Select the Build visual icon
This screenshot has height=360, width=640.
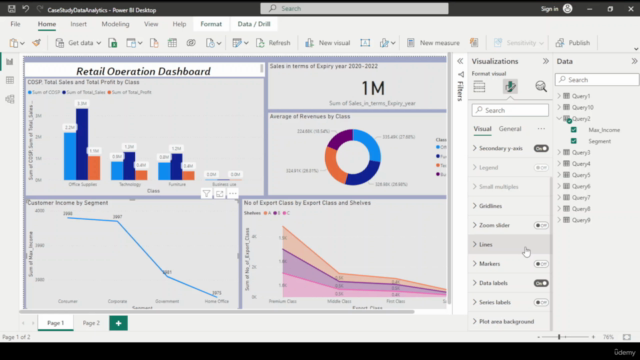coord(479,87)
